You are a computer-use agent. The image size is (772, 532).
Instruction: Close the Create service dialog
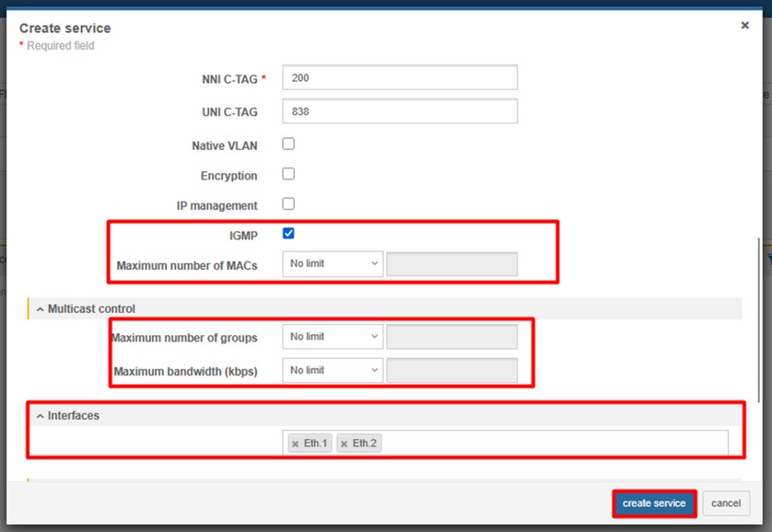coord(744,26)
